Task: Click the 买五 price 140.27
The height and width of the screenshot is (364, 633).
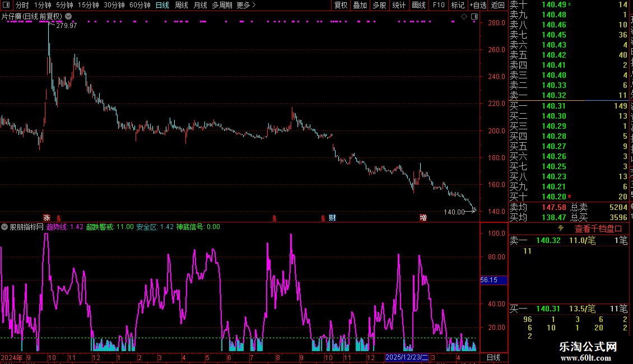Action: (554, 146)
